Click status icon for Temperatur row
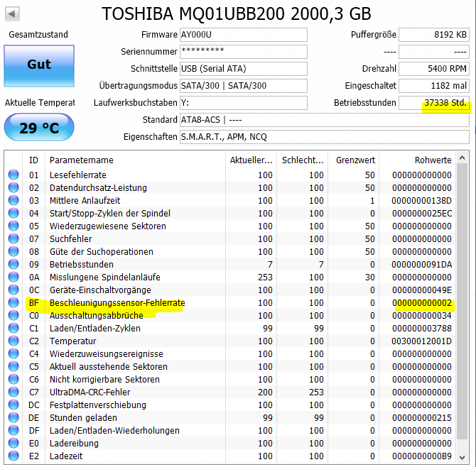476x467 pixels. [13, 341]
